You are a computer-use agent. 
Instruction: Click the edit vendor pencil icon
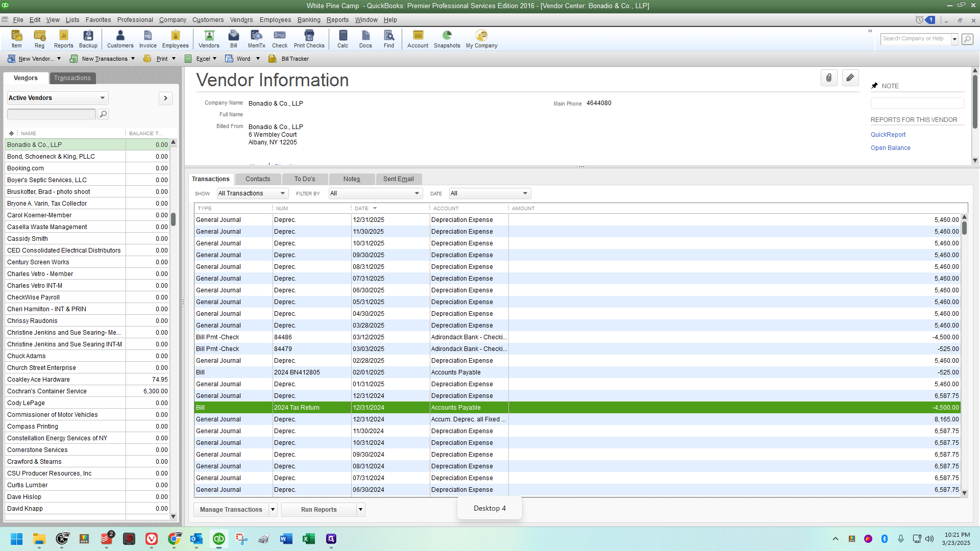tap(850, 78)
